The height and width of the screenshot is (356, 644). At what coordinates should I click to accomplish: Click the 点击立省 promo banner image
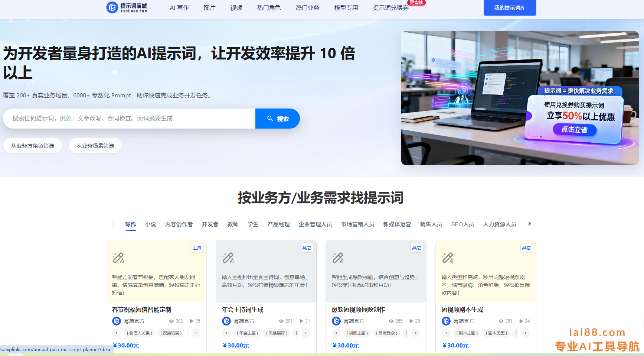pos(520,98)
